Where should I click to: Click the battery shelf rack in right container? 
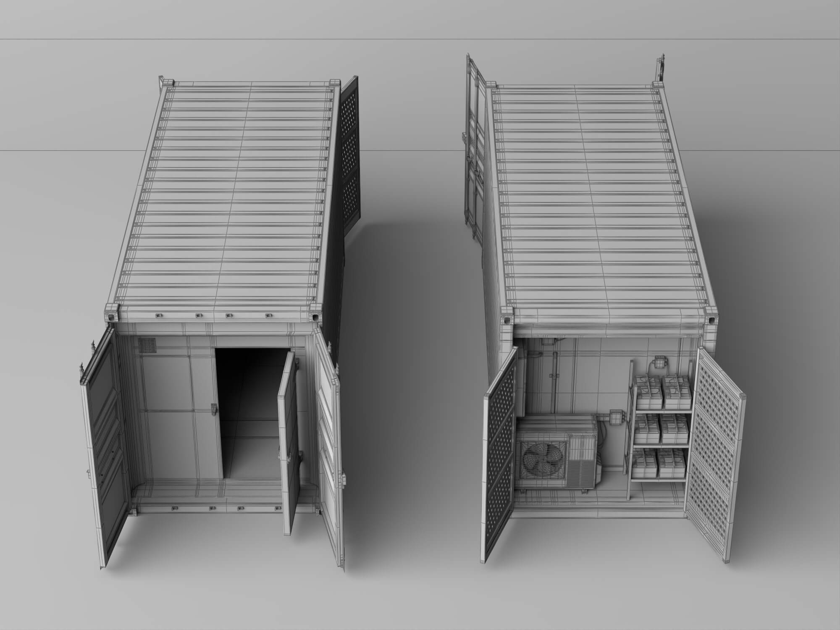659,430
